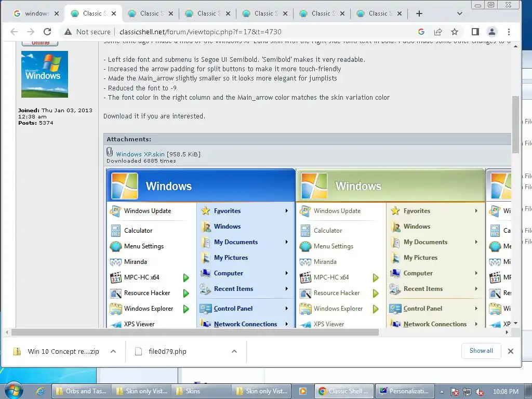Click the Windows XP avatar image

tap(45, 74)
